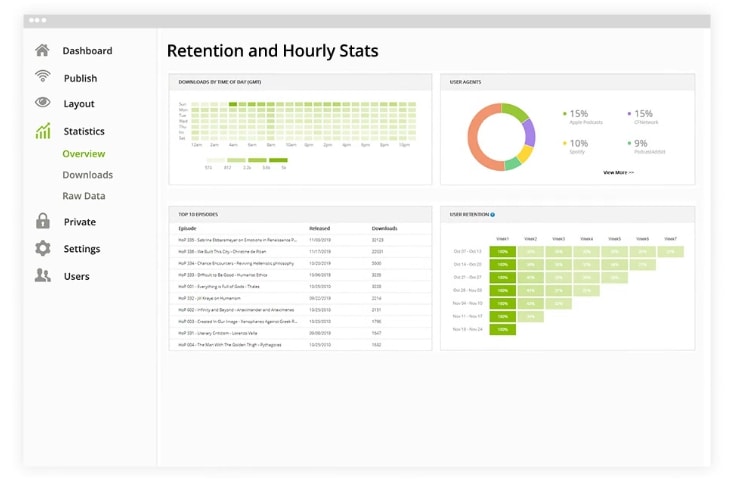Click the 32123 downloads value in top row

click(378, 240)
